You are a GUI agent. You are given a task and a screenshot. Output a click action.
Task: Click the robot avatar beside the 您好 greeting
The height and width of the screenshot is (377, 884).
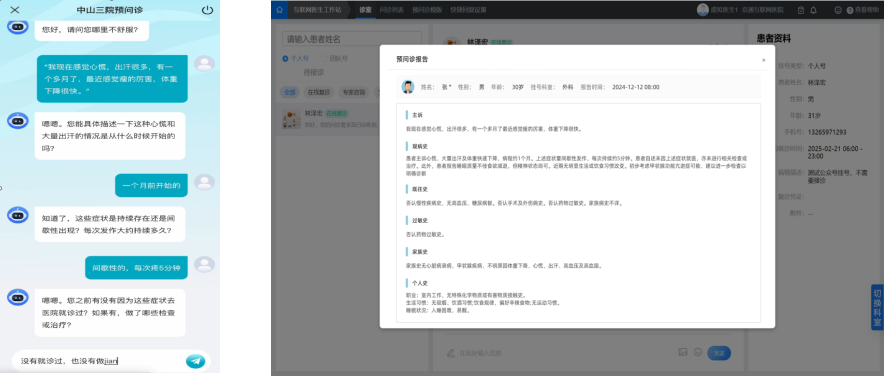[x=18, y=26]
